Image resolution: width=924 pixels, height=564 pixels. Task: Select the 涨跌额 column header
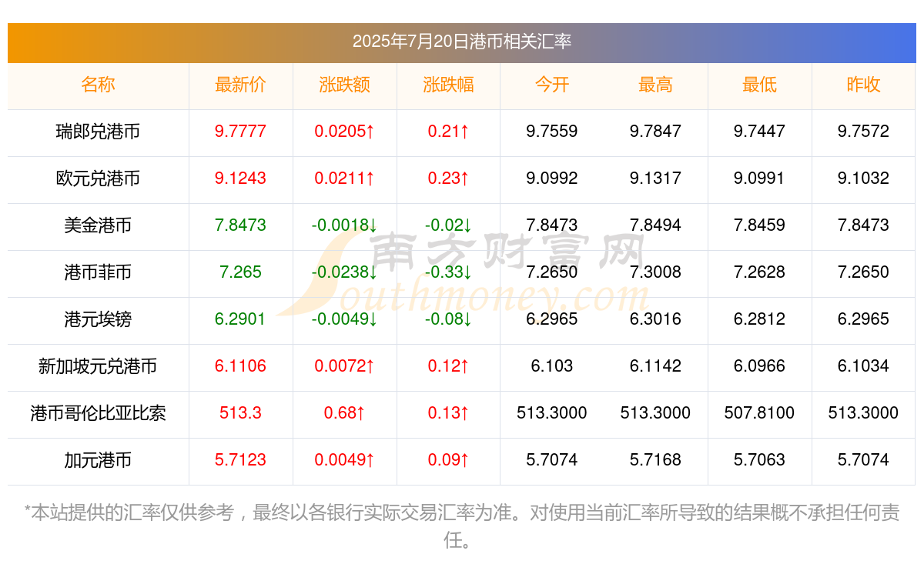tap(344, 85)
